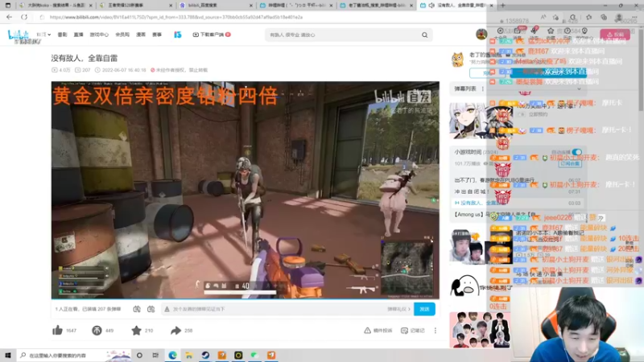Click the report video warning icon

pos(367,330)
